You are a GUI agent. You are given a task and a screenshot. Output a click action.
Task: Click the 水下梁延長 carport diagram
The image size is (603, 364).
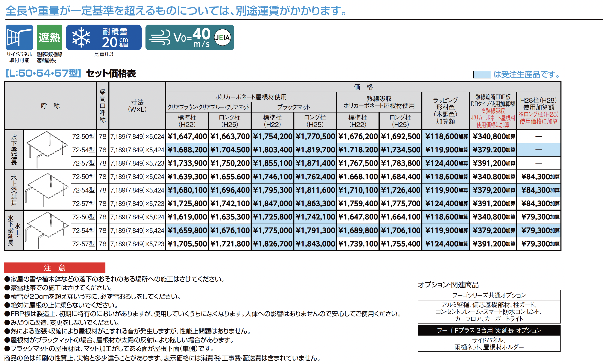click(47, 149)
